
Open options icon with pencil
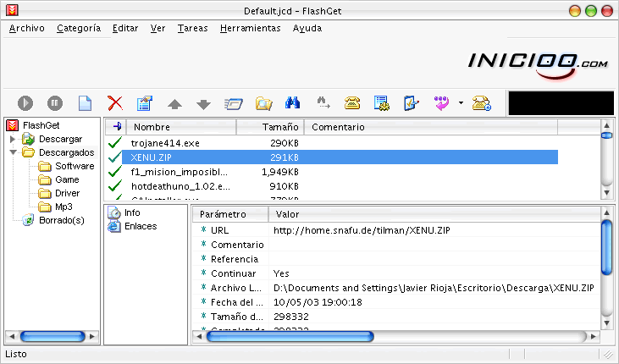pyautogui.click(x=411, y=103)
